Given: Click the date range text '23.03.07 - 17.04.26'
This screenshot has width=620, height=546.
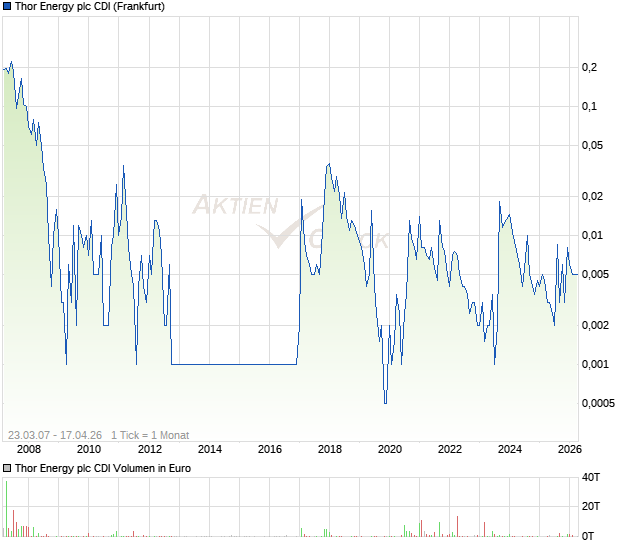Looking at the screenshot, I should (55, 435).
